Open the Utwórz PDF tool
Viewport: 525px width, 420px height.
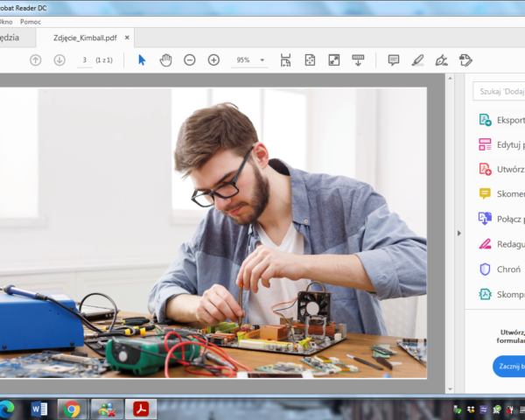501,169
